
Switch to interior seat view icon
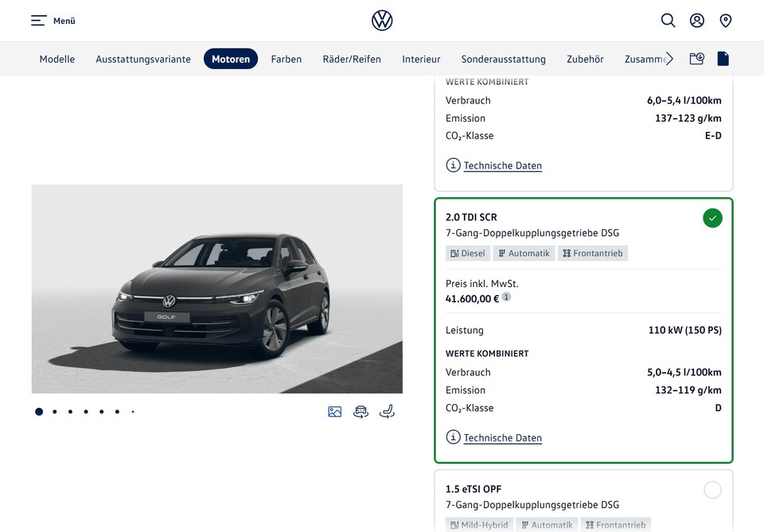[x=387, y=412]
